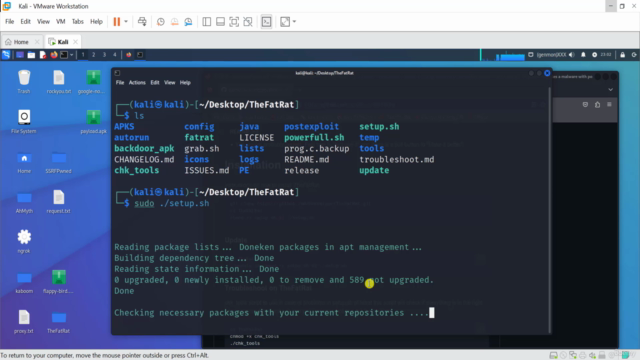Screen dimensions: 640x360
Task: Click the volume speaker icon in Kali panel
Action: [571, 55]
